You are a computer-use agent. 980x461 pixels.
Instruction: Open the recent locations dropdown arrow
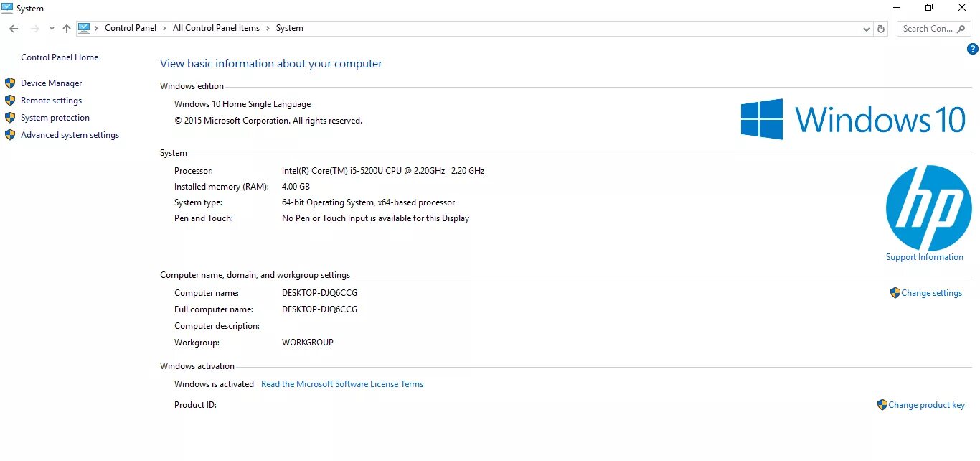[x=52, y=29]
